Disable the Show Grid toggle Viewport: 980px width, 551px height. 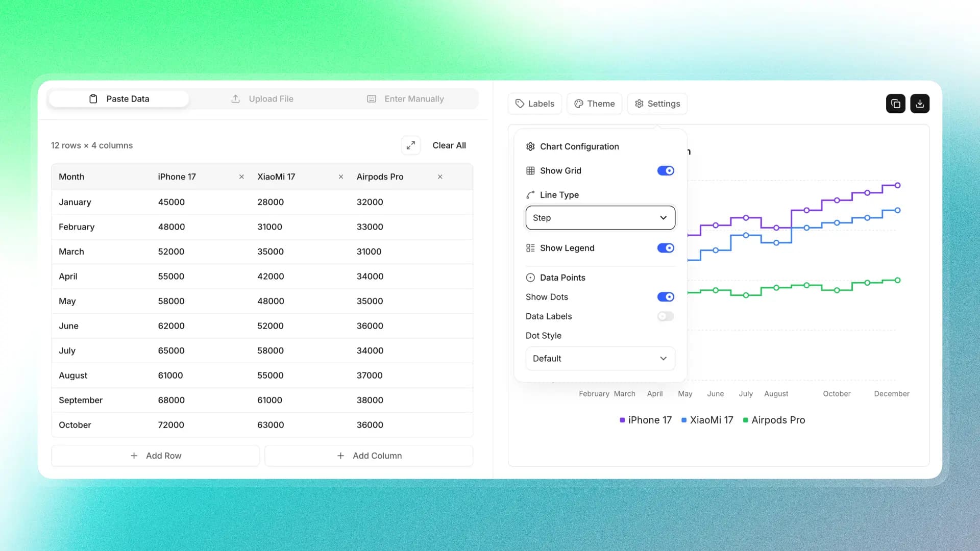(665, 170)
